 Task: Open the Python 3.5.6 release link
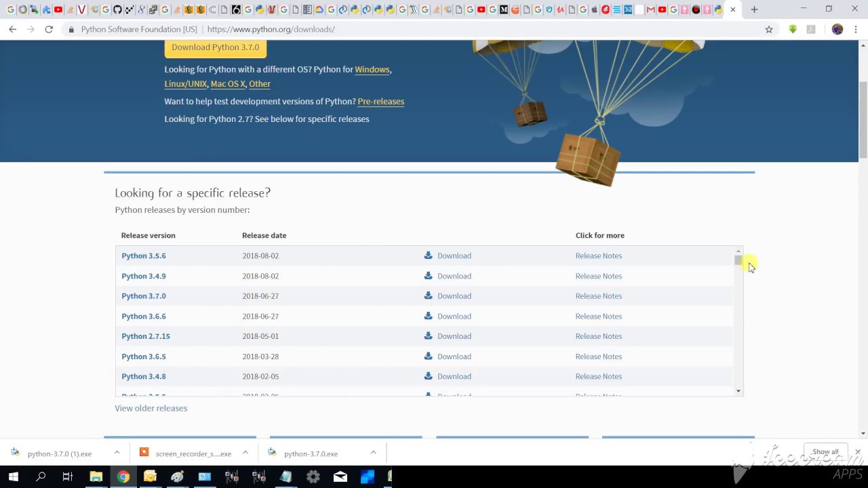tap(144, 256)
